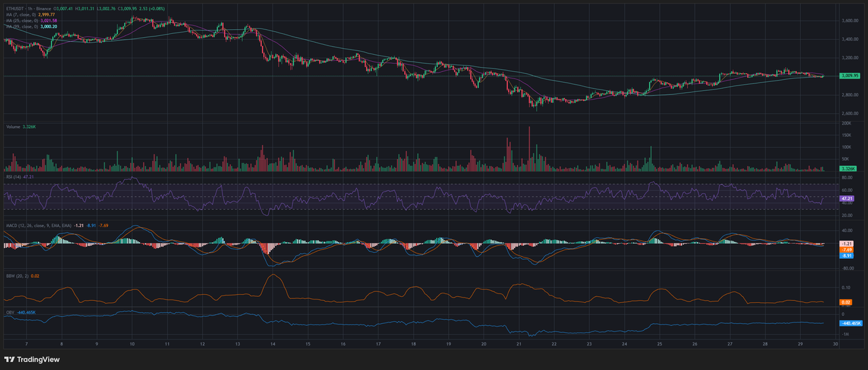Click date 7 on the time axis
The height and width of the screenshot is (370, 868).
pyautogui.click(x=26, y=344)
